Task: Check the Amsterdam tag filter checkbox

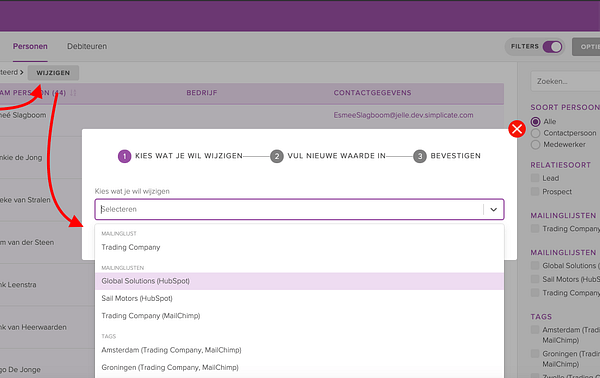Action: point(535,330)
